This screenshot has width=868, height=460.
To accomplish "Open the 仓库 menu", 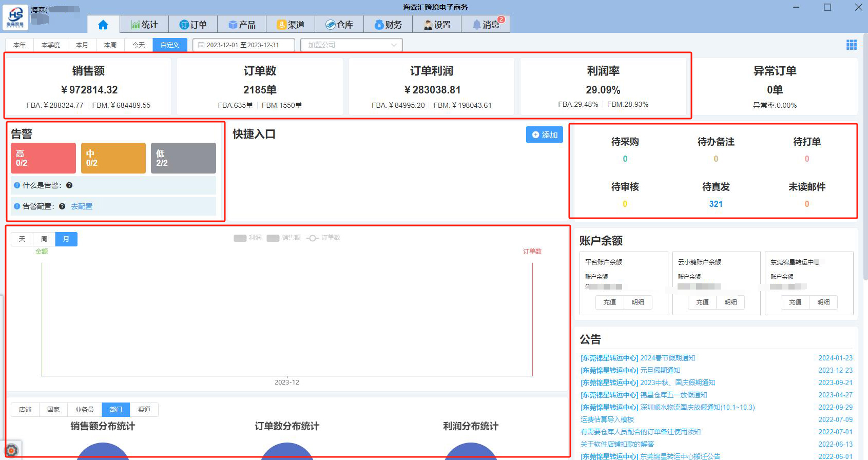I will tap(339, 25).
